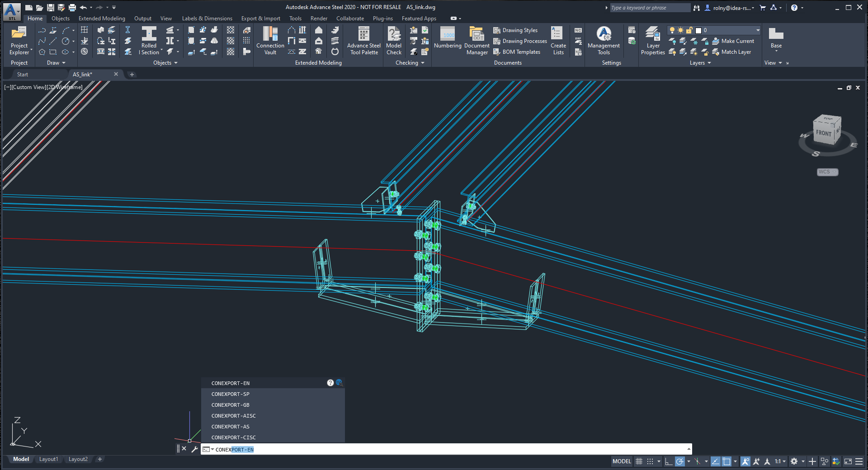The height and width of the screenshot is (470, 868).
Task: Click Drawing Processes button
Action: click(520, 41)
